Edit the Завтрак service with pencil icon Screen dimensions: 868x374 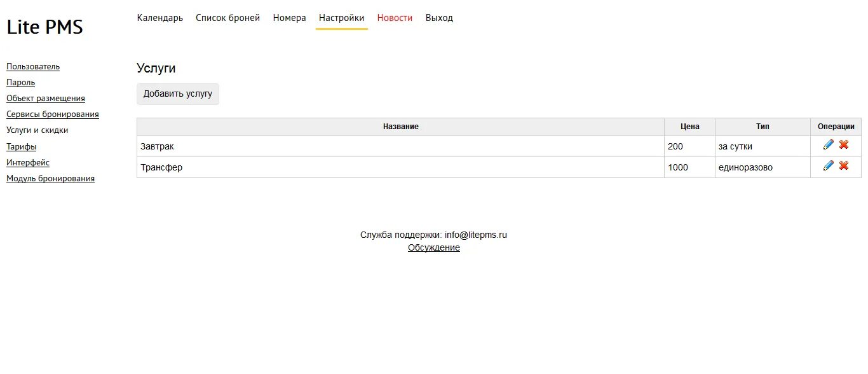tap(828, 145)
